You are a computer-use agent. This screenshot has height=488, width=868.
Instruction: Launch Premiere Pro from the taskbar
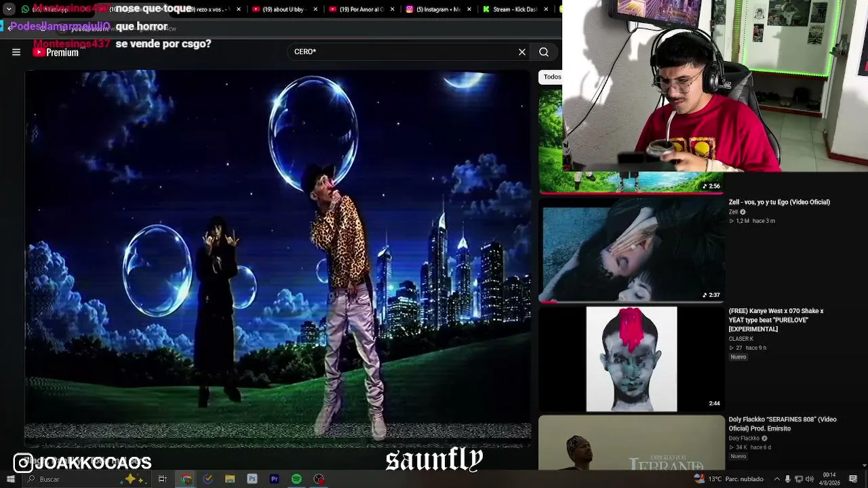[x=275, y=479]
